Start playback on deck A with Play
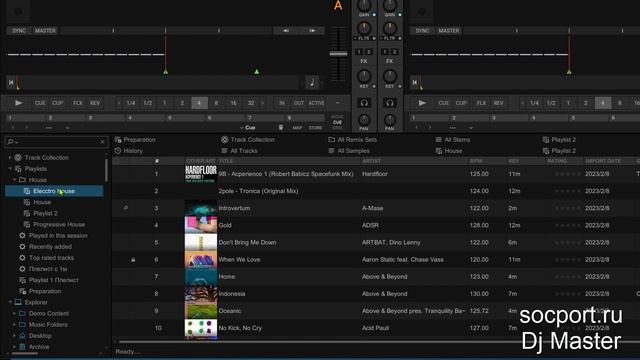The height and width of the screenshot is (360, 640). [x=18, y=103]
